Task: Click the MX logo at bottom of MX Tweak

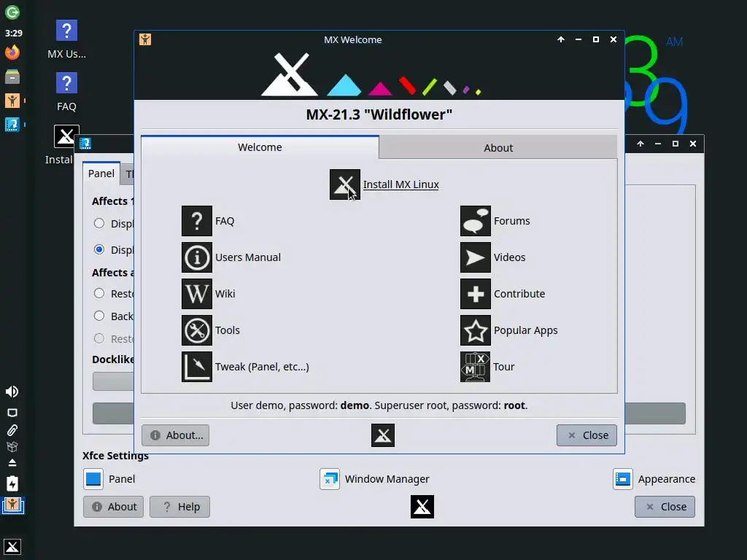Action: pyautogui.click(x=422, y=507)
